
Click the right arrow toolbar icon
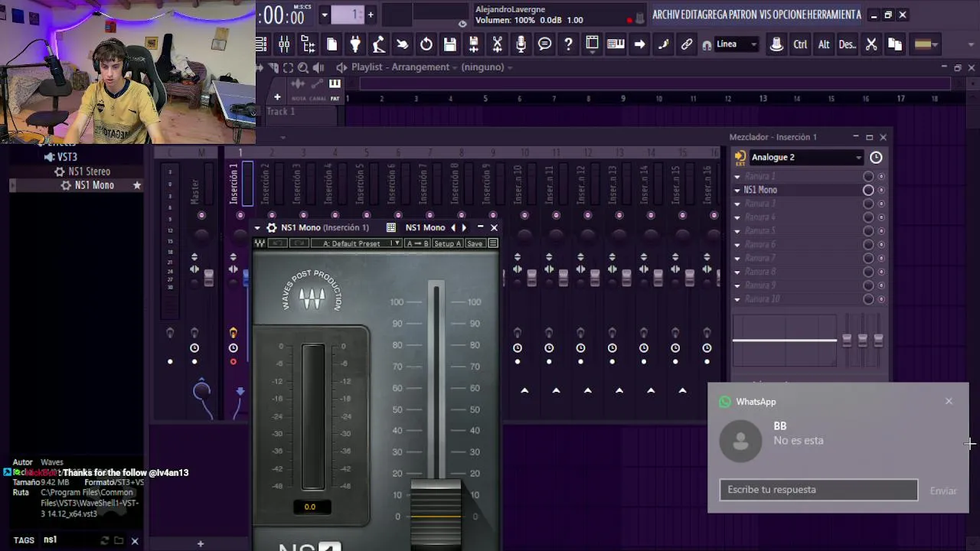(639, 44)
